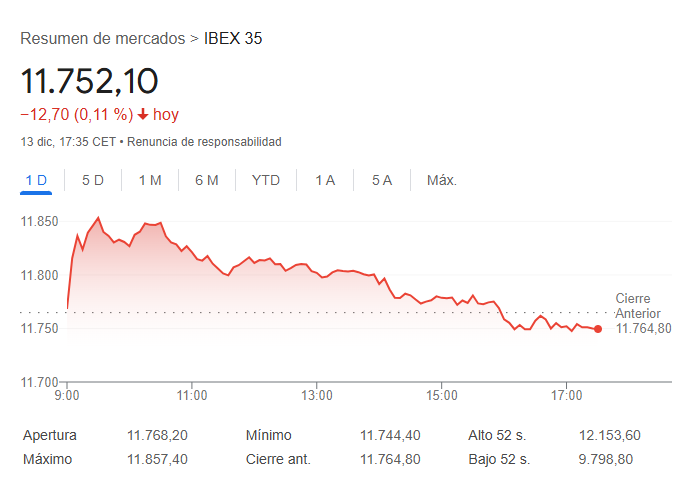Switch to the 5 D tab
The width and height of the screenshot is (699, 477).
point(93,181)
